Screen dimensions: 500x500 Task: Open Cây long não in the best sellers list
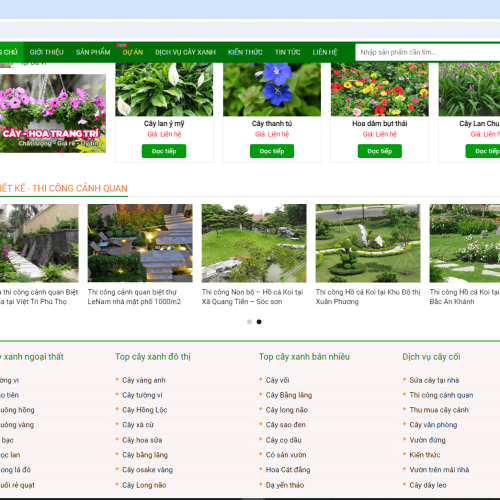[x=287, y=410]
